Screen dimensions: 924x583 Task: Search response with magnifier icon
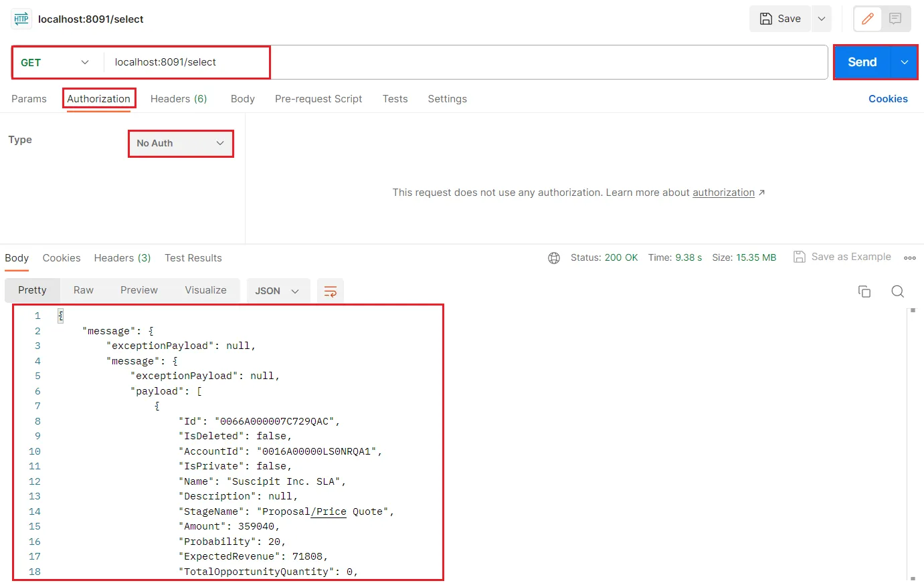click(897, 291)
